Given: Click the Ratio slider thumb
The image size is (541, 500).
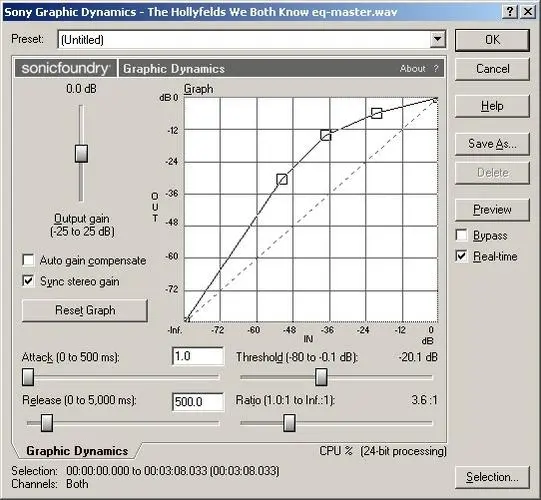Looking at the screenshot, I should coord(289,423).
